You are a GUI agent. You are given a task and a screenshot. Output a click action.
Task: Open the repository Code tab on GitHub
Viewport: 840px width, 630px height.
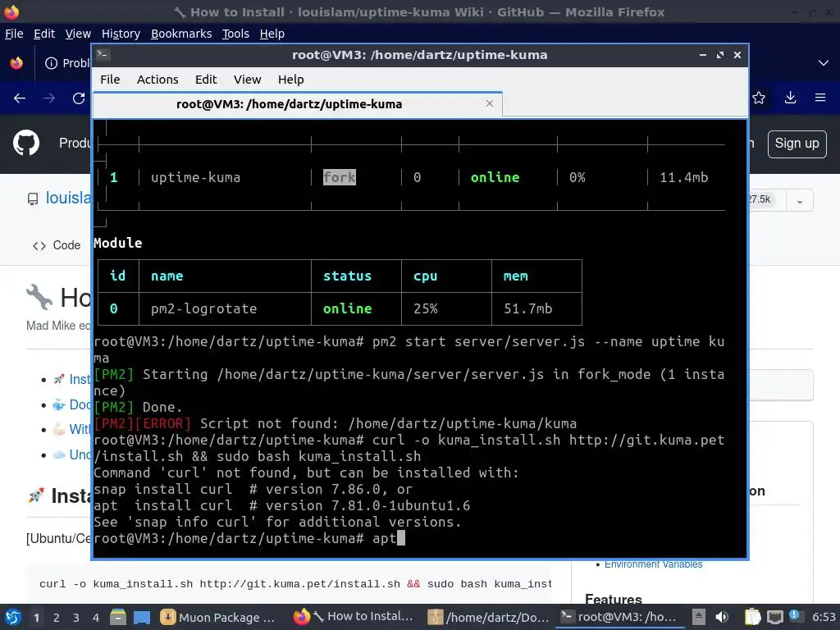click(57, 245)
